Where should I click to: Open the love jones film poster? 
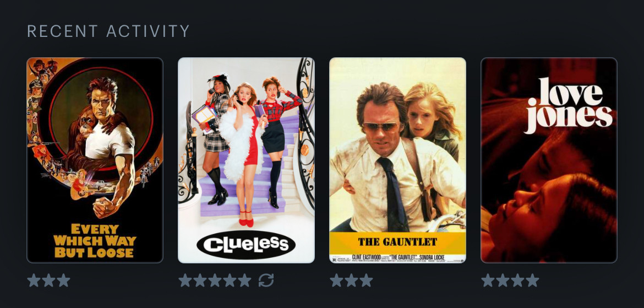[549, 160]
